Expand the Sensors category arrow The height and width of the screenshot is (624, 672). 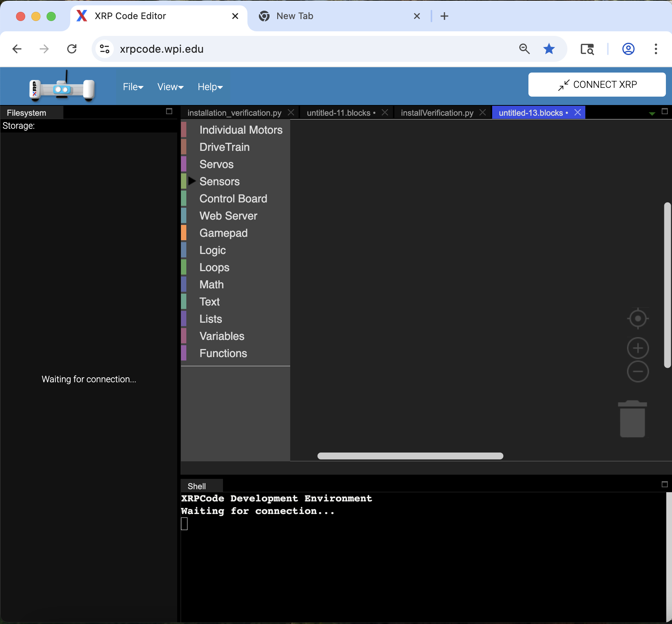pyautogui.click(x=192, y=181)
